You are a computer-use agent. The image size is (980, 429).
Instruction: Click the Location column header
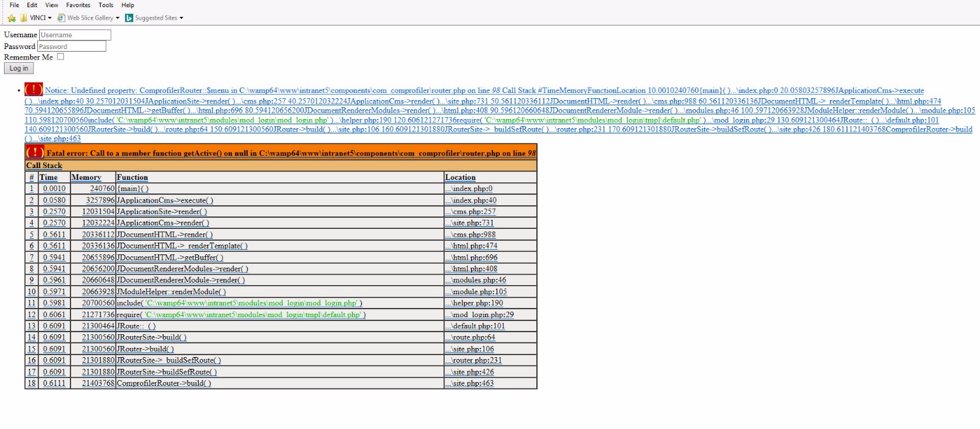click(490, 177)
